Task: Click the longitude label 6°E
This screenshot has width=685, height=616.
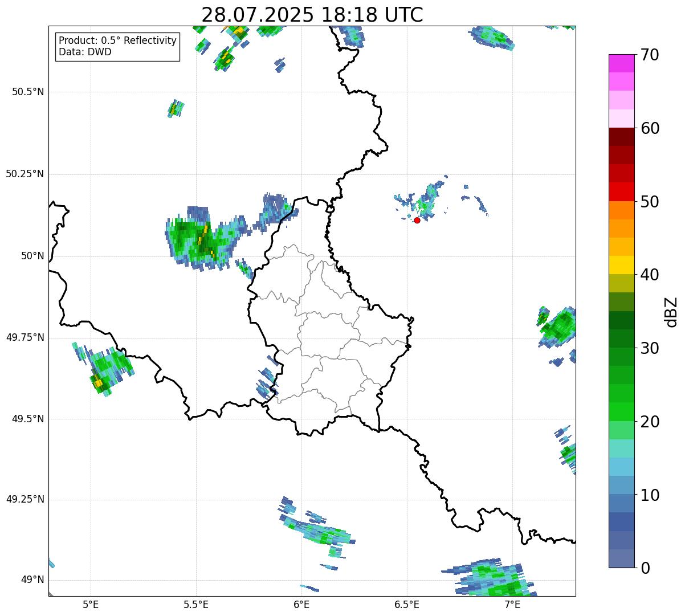Action: pyautogui.click(x=301, y=605)
